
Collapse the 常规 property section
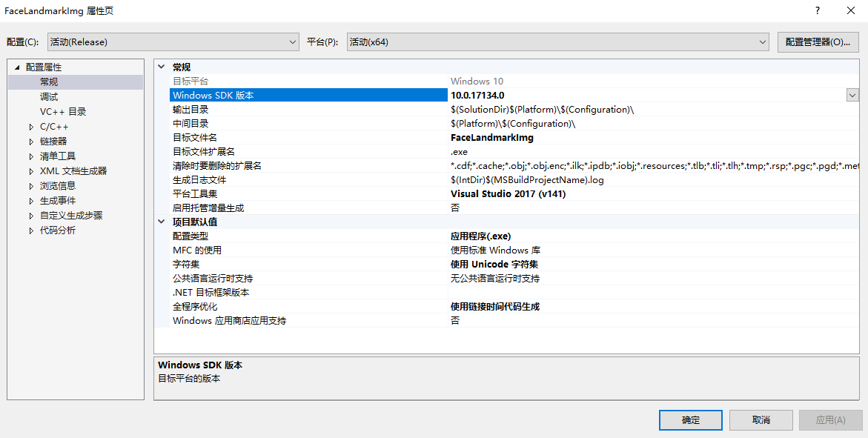162,67
